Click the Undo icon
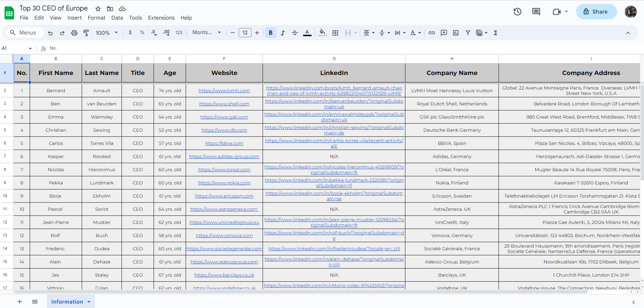This screenshot has width=644, height=308. coord(50,33)
